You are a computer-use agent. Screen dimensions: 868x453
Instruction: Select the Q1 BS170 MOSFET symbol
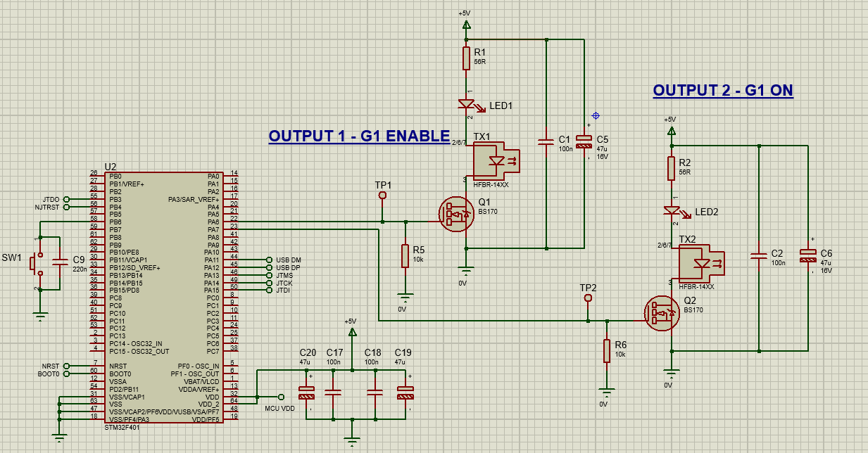point(455,215)
